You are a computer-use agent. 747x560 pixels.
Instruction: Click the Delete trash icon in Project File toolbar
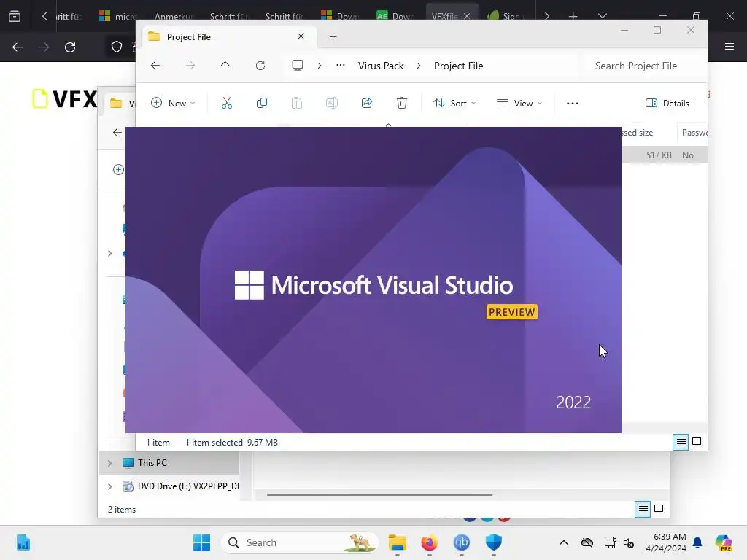point(402,103)
